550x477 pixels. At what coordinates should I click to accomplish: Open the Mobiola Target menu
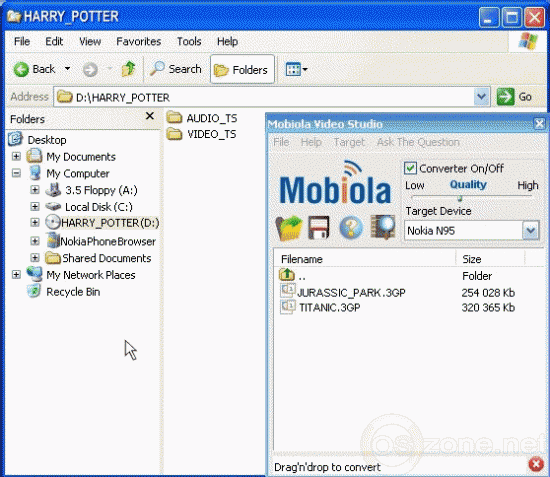(x=349, y=142)
